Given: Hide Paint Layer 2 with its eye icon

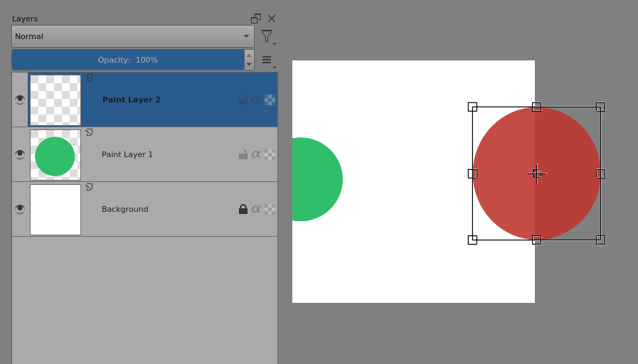Looking at the screenshot, I should tap(20, 100).
